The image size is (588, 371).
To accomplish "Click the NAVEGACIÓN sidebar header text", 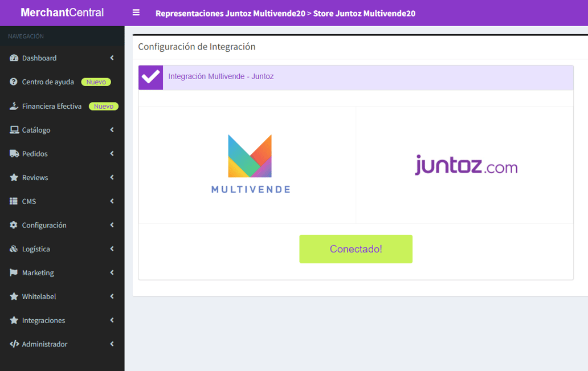I will [x=26, y=36].
